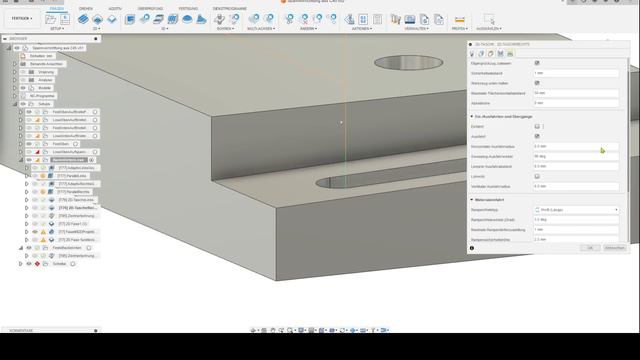Disable the Ausfahrt checkbox
The width and height of the screenshot is (640, 360).
click(x=537, y=136)
